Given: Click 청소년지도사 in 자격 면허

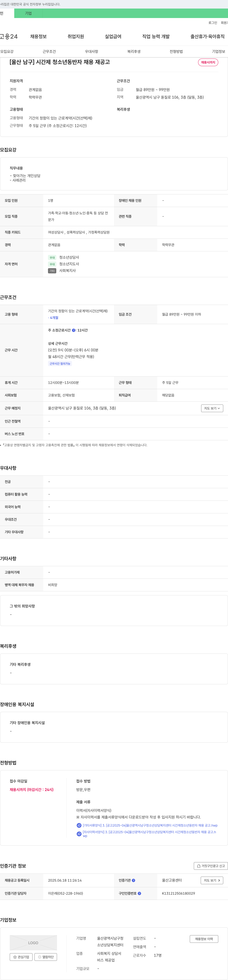Looking at the screenshot, I should (x=69, y=264).
